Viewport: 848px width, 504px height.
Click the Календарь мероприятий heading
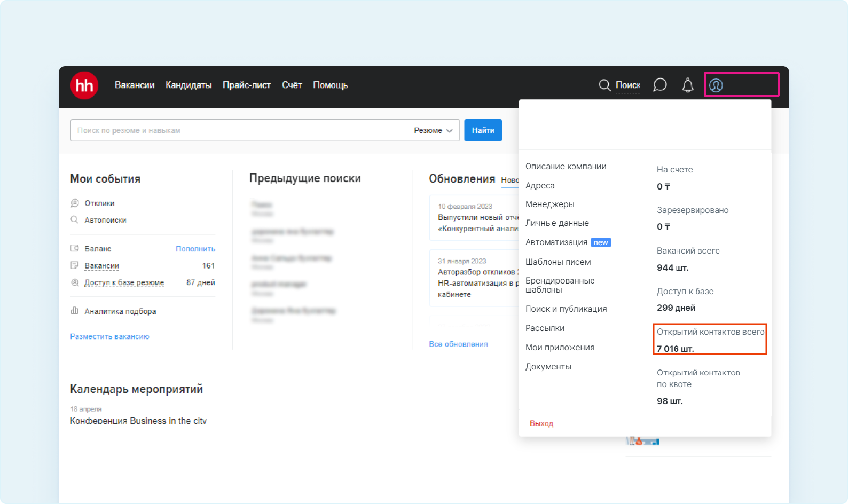pos(136,389)
